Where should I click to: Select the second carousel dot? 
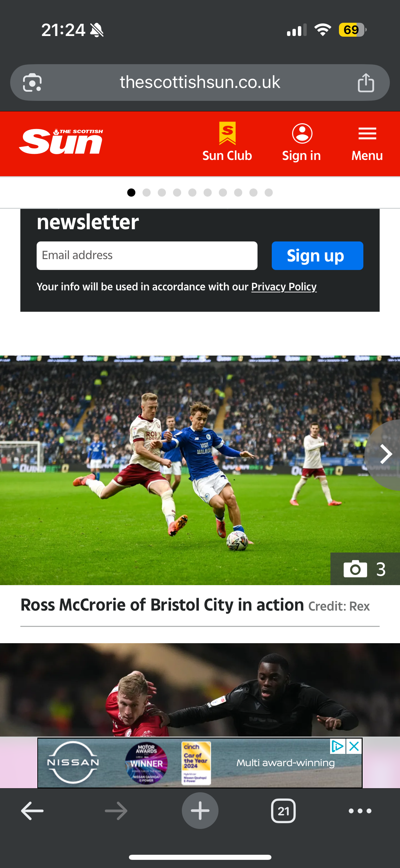click(x=147, y=193)
